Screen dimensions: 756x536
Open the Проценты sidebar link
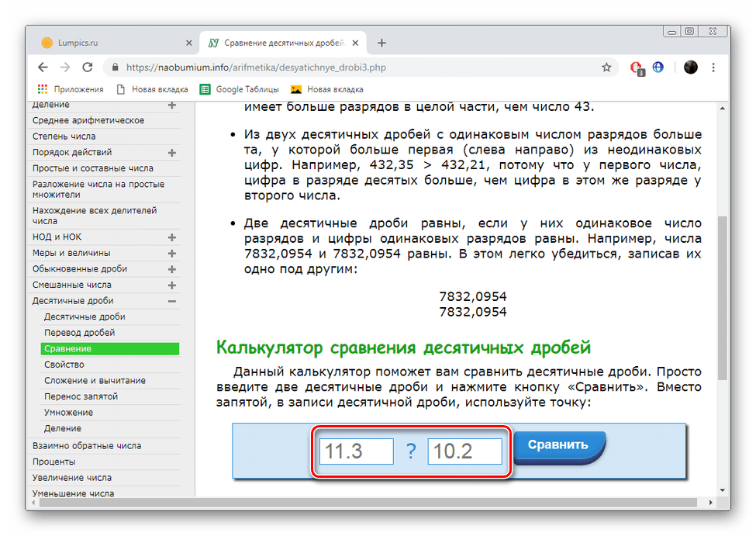pos(54,462)
